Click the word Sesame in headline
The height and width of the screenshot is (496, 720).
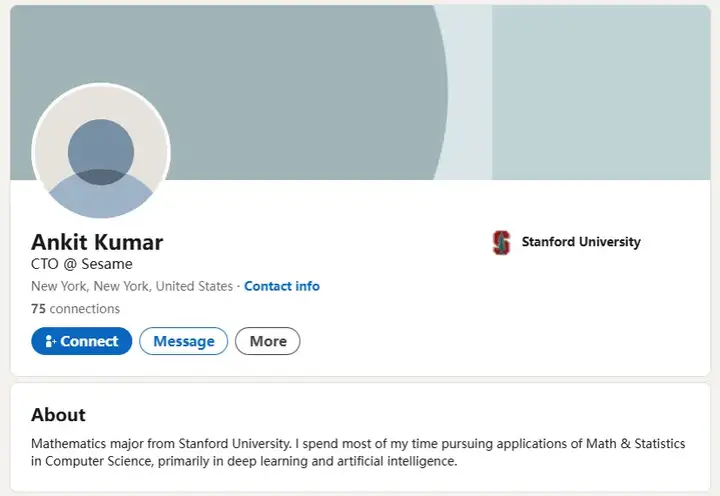[x=107, y=264]
